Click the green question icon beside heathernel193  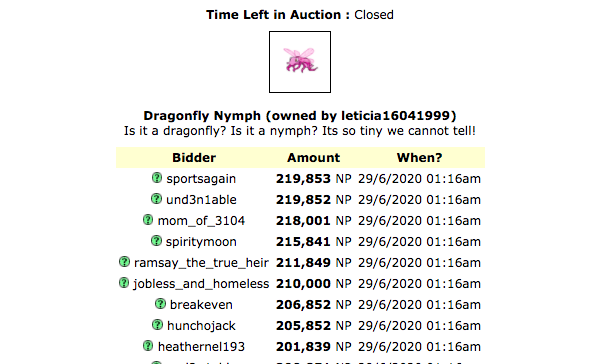click(148, 346)
